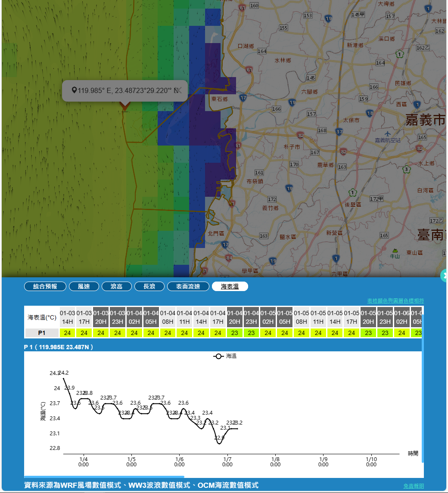Open the 免責聲明 disclaimer link
This screenshot has height=493, width=448.
(413, 486)
